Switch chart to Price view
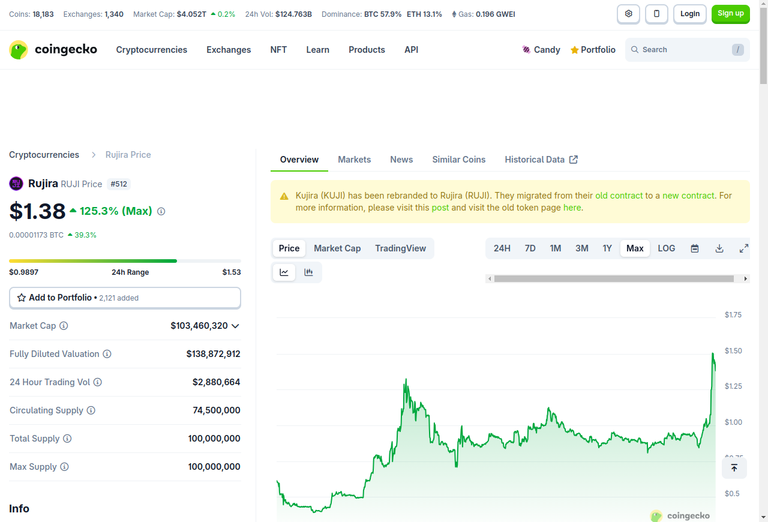The height and width of the screenshot is (522, 768). tap(289, 248)
